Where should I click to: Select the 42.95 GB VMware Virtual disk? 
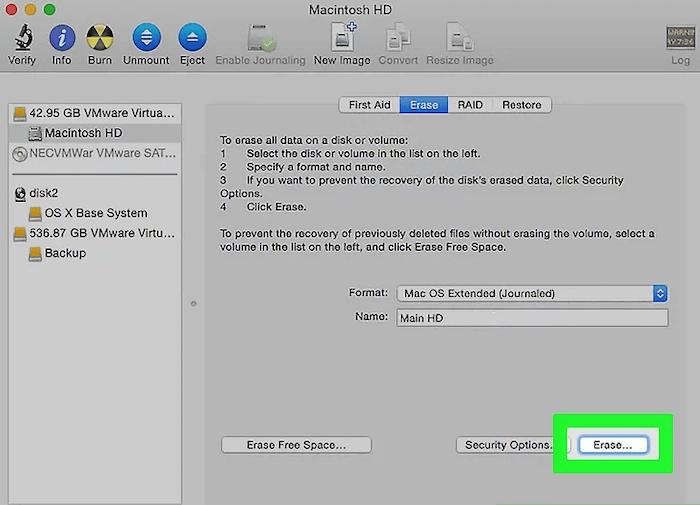click(95, 113)
